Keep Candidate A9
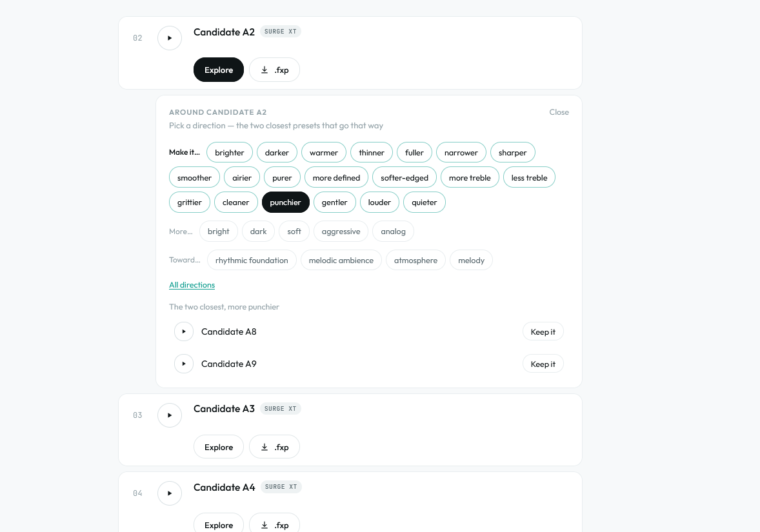Viewport: 760px width, 532px height. 543,364
